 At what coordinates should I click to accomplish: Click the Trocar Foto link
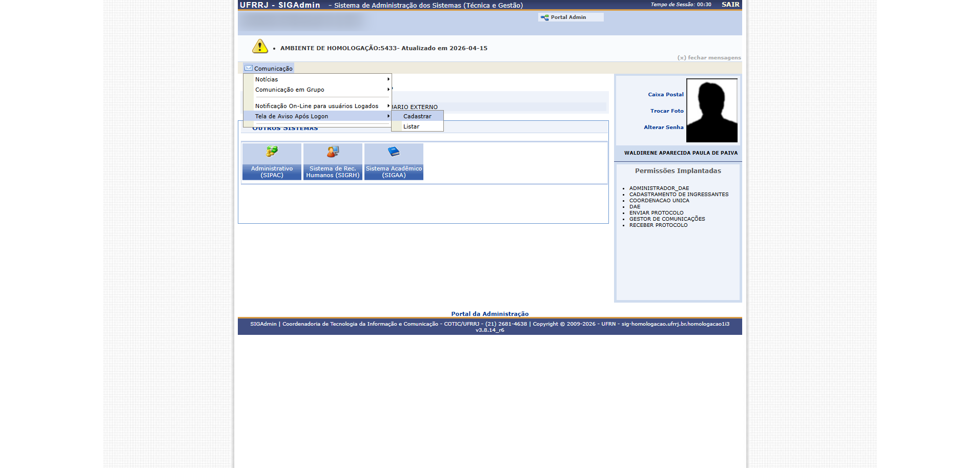(667, 111)
